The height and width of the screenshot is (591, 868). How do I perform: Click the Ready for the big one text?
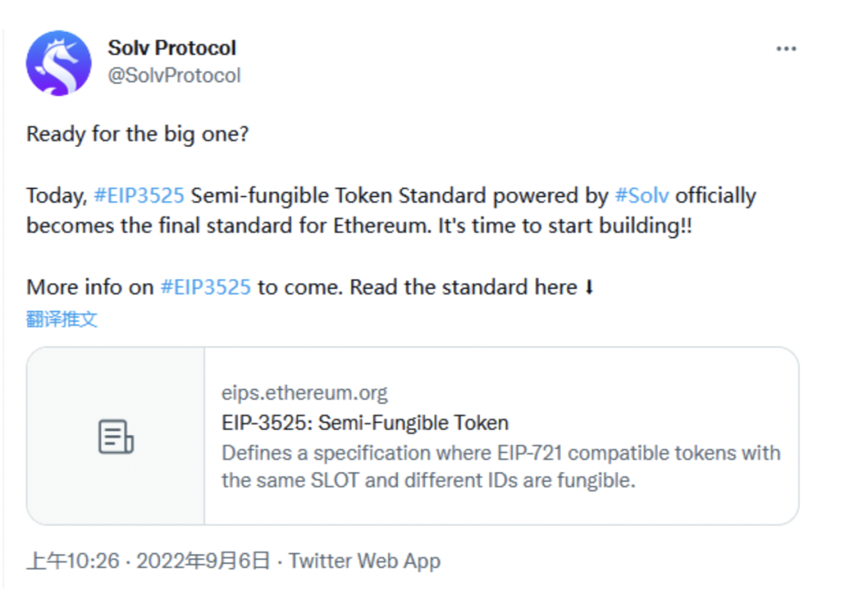pyautogui.click(x=137, y=133)
